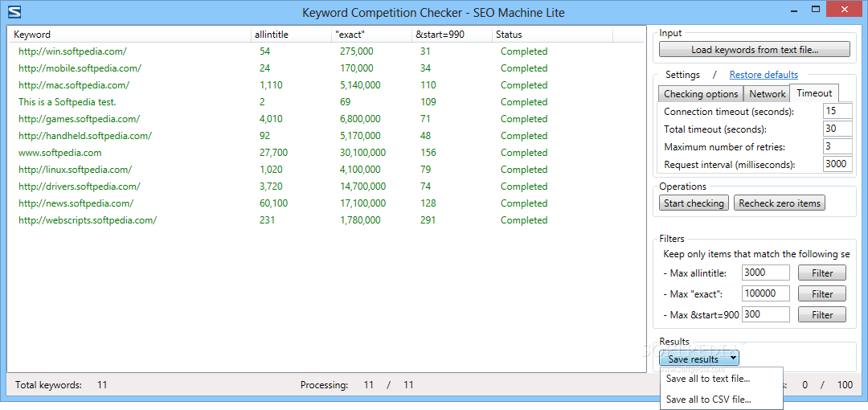This screenshot has width=868, height=410.
Task: Switch to the Checking options tab
Action: (700, 93)
